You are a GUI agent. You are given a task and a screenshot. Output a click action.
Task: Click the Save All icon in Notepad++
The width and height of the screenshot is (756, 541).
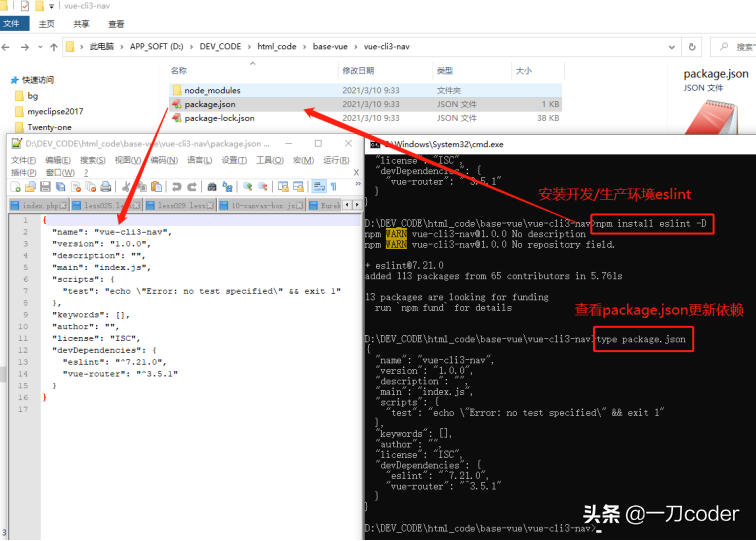tap(61, 187)
